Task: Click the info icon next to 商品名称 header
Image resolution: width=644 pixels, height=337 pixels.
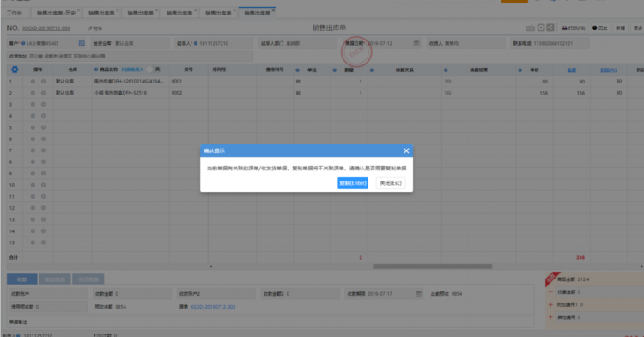Action: (x=96, y=70)
